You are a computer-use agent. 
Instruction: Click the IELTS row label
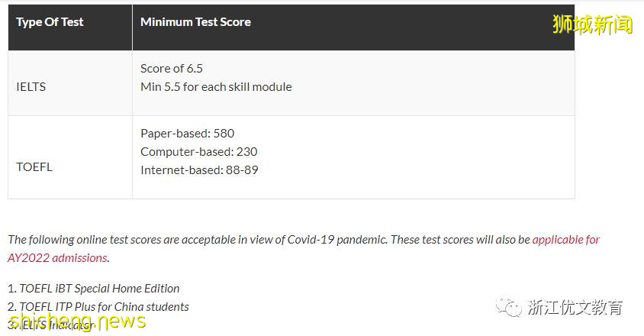point(31,87)
